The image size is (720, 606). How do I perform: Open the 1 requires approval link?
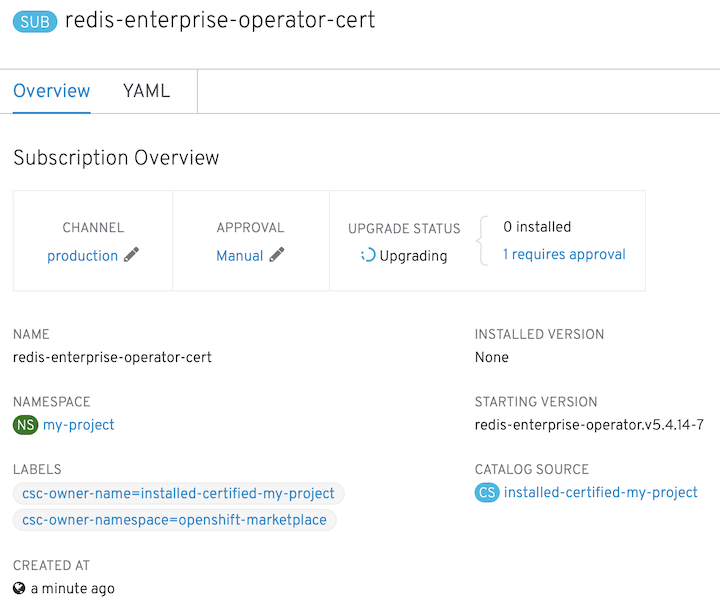point(564,254)
